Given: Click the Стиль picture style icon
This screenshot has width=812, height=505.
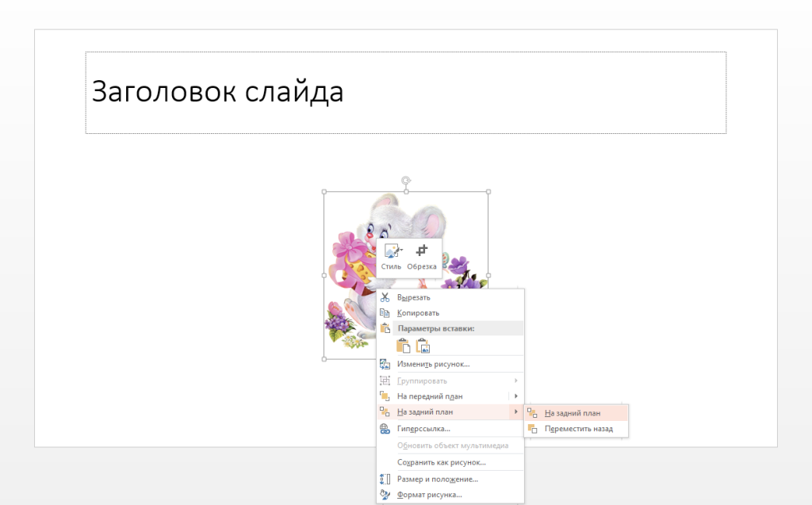Looking at the screenshot, I should click(x=390, y=251).
